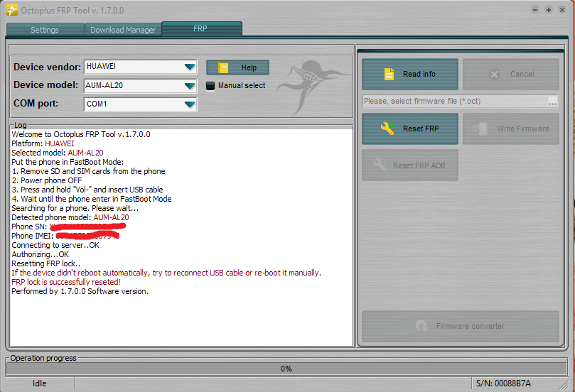The width and height of the screenshot is (575, 392).
Task: Switch to the Settings tab
Action: (45, 30)
